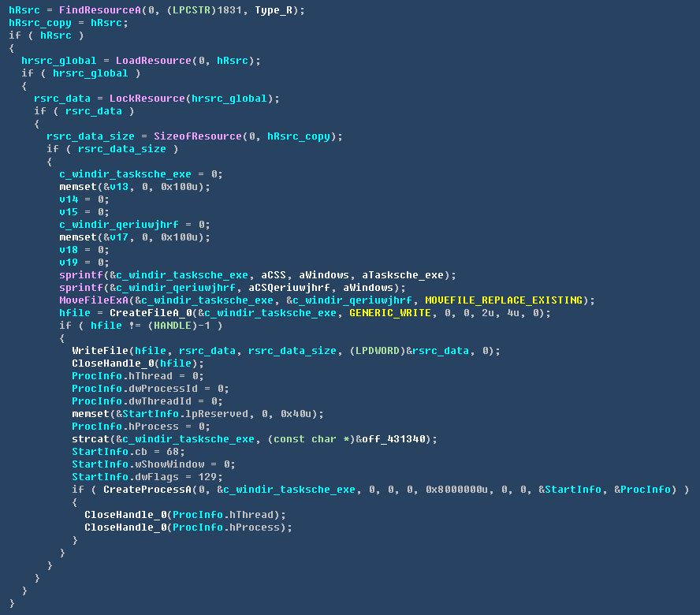Click the StartInfo.wShowWindow field
This screenshot has height=615, width=700.
point(138,464)
